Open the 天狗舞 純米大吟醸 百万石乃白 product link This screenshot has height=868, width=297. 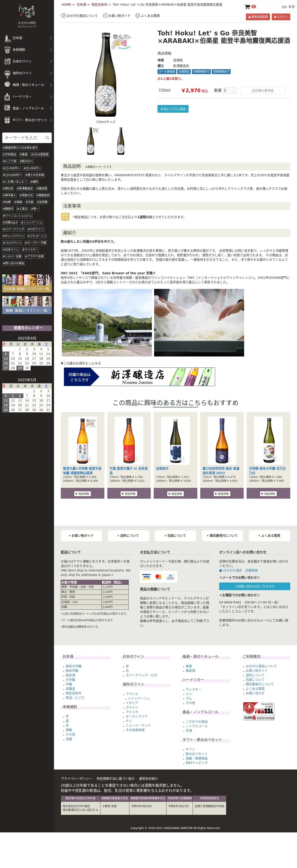point(267,471)
